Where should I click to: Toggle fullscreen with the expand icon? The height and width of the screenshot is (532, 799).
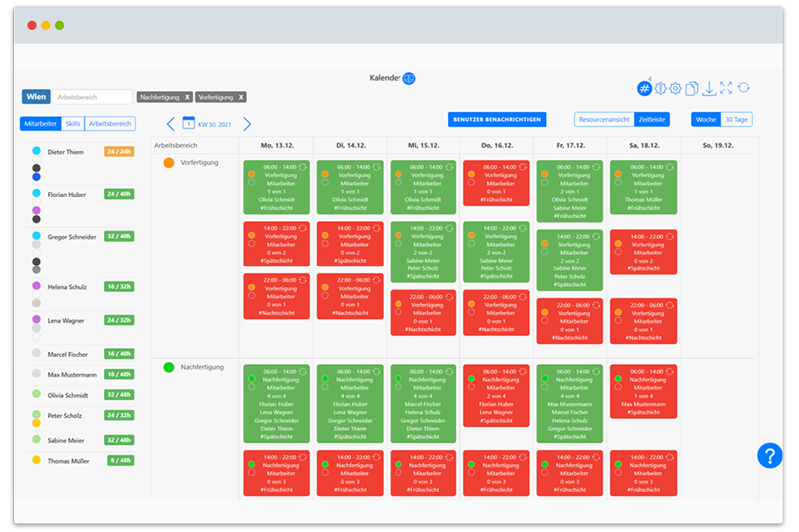725,89
